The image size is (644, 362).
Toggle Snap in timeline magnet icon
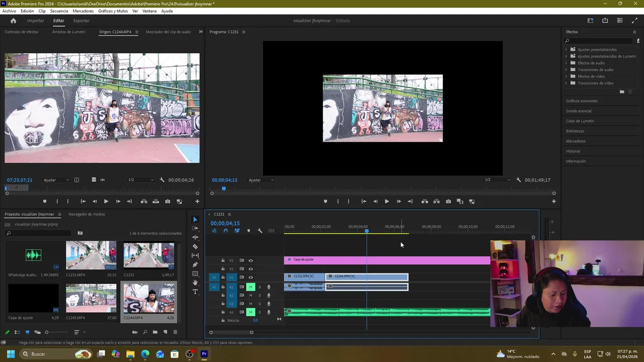[x=225, y=231]
